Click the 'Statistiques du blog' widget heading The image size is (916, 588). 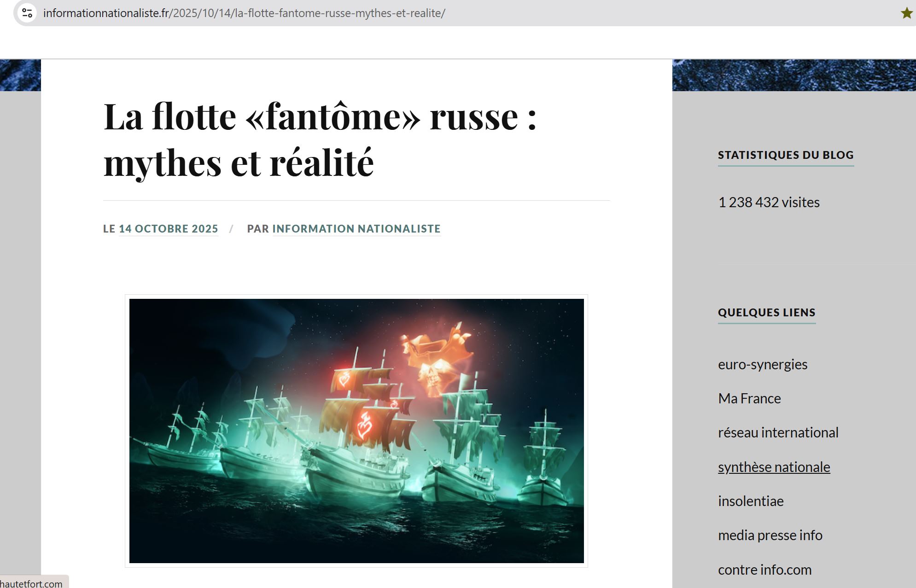[x=786, y=155]
